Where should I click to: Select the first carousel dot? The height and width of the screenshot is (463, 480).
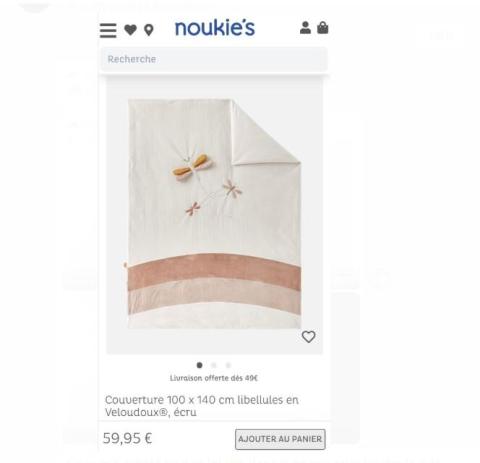[199, 365]
